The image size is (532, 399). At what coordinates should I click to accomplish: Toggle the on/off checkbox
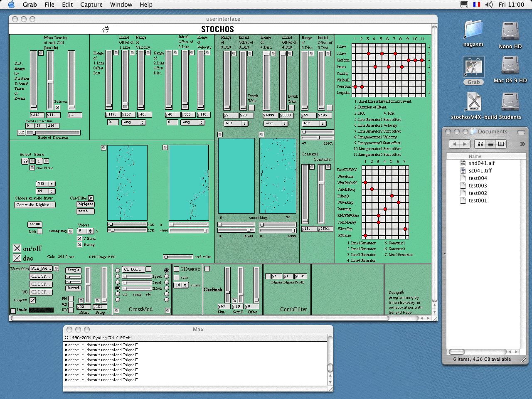click(17, 248)
